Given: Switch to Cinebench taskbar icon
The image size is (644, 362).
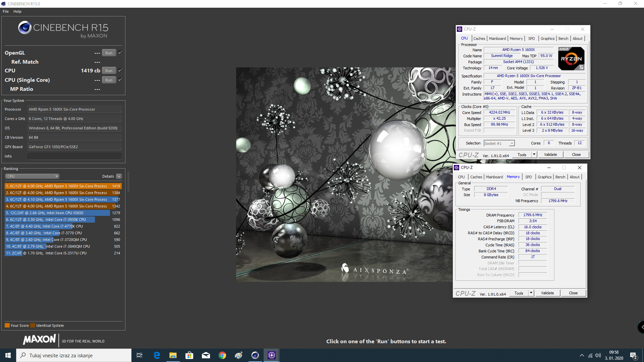Looking at the screenshot, I should click(x=255, y=355).
